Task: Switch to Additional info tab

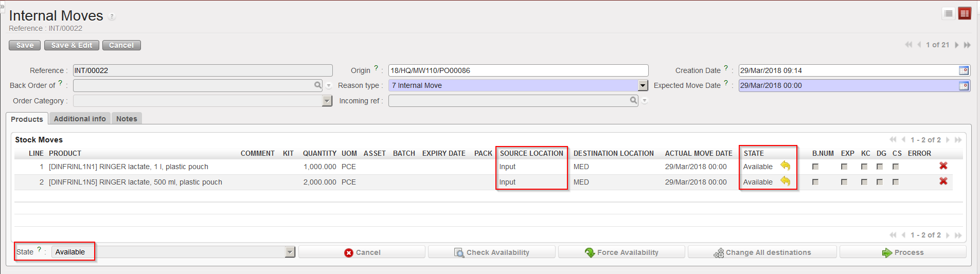Action: [80, 119]
